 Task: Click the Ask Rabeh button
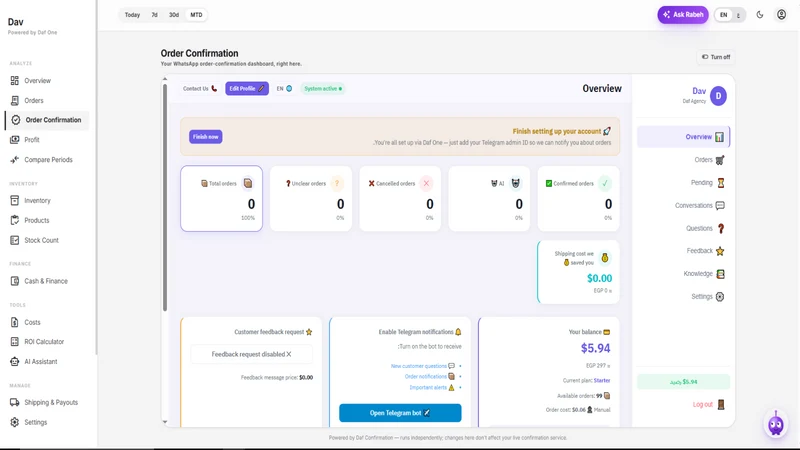[x=683, y=15]
